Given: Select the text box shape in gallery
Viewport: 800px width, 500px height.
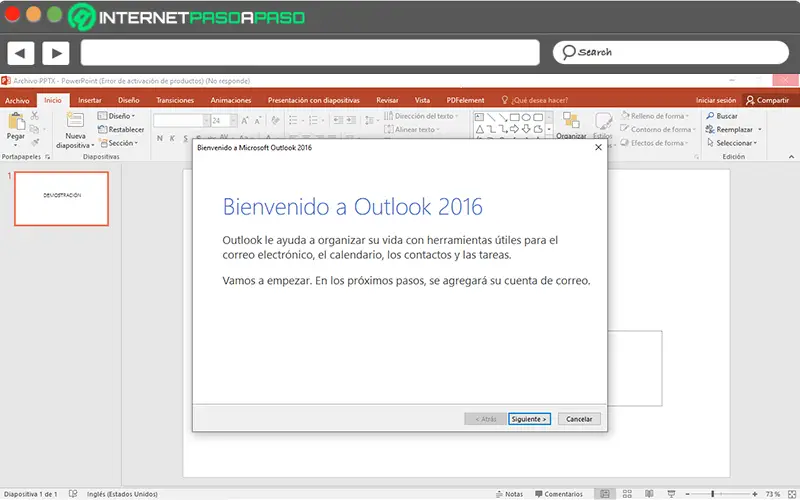Looking at the screenshot, I should pos(480,117).
